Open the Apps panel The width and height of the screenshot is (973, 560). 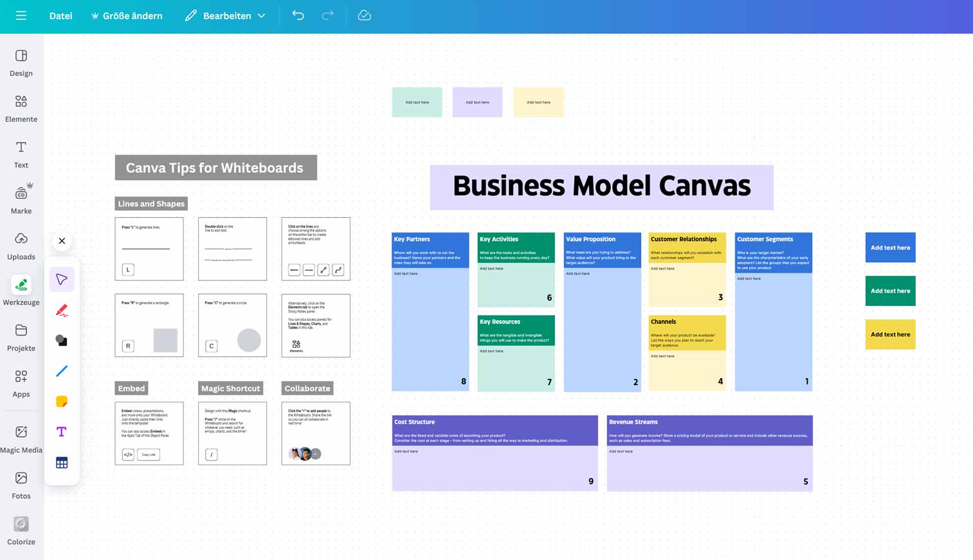(21, 383)
